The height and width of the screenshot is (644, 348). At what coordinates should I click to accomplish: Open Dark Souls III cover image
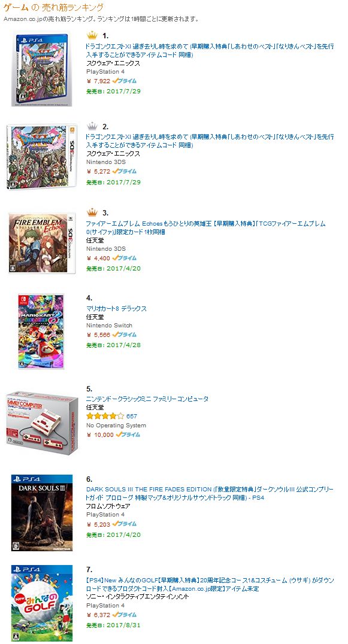pyautogui.click(x=41, y=512)
